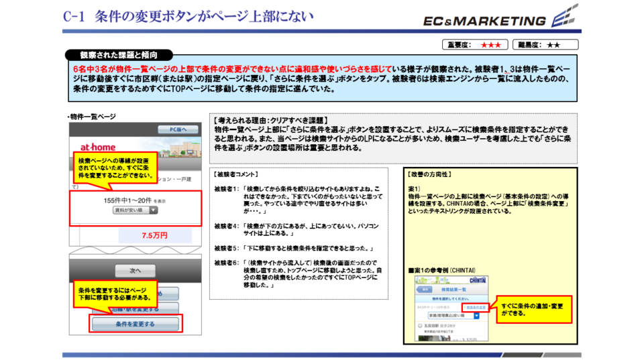Click the 観察された課題と傾向 heading label

point(119,55)
